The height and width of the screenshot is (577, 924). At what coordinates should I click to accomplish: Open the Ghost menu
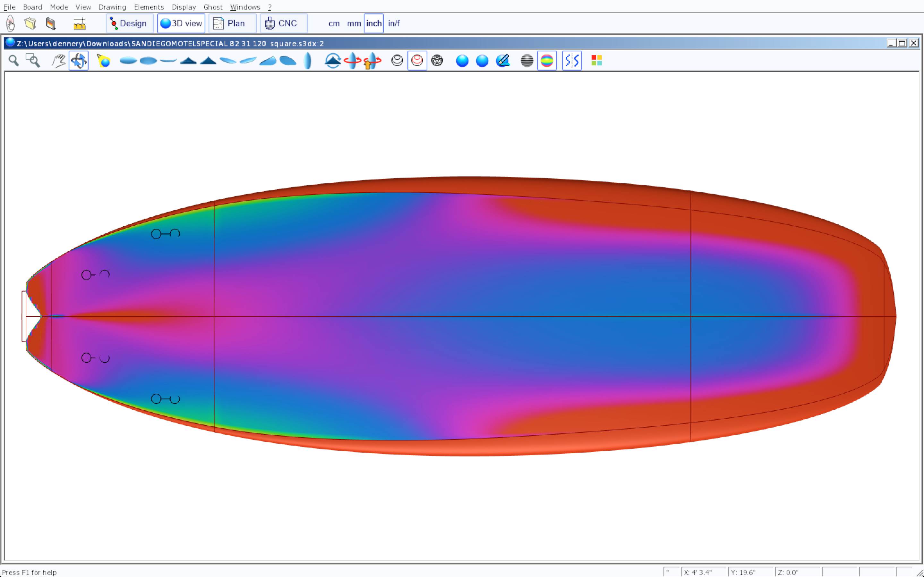point(213,7)
